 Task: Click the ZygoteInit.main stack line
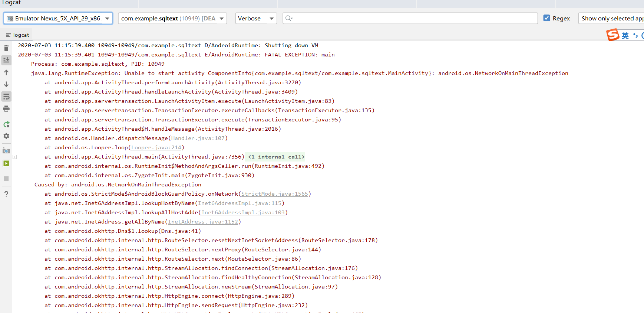coord(149,175)
